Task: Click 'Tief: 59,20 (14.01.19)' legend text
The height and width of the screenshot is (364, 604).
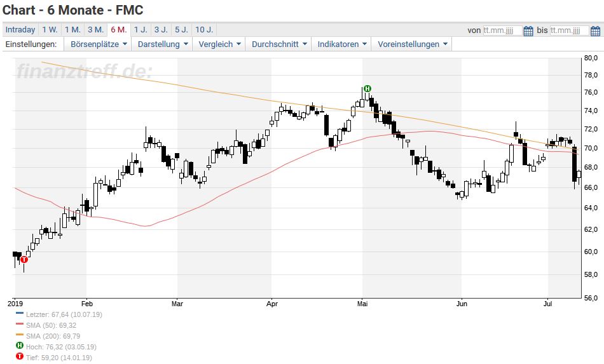Action: [x=59, y=358]
